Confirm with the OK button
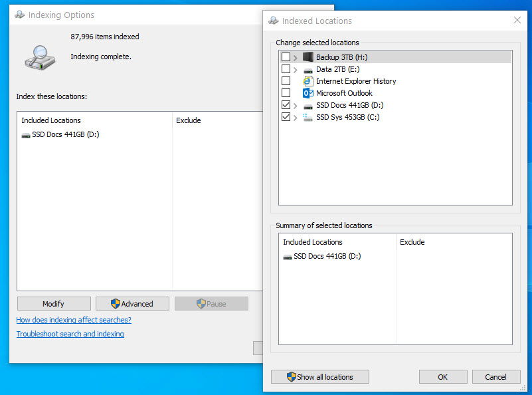The width and height of the screenshot is (532, 395). click(443, 377)
